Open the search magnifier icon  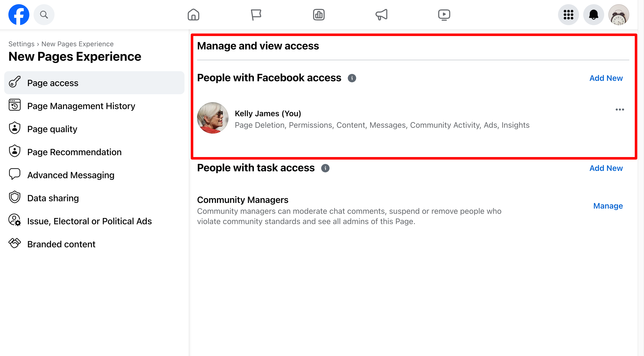44,14
